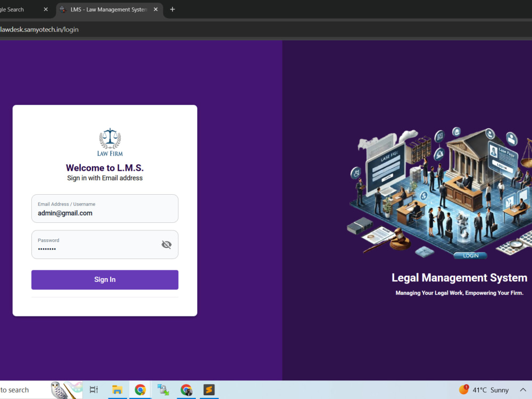Open File Explorer from the taskbar
Viewport: 532px width, 399px height.
117,389
